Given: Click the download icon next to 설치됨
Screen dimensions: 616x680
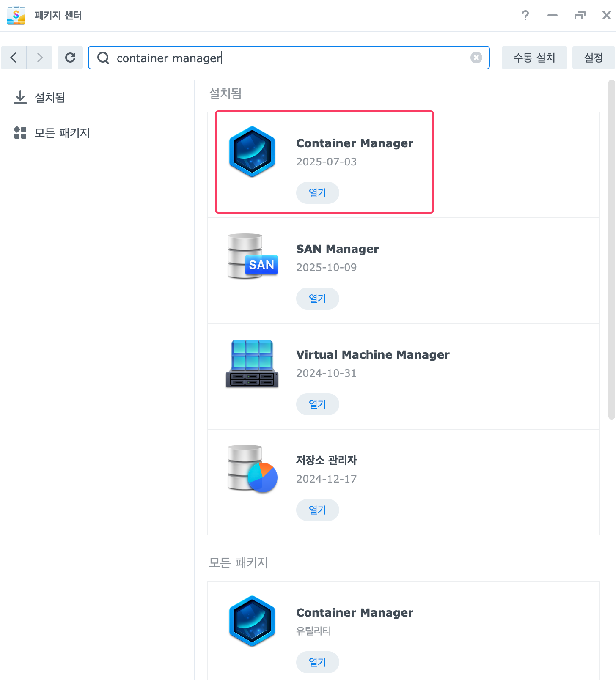Looking at the screenshot, I should tap(20, 97).
